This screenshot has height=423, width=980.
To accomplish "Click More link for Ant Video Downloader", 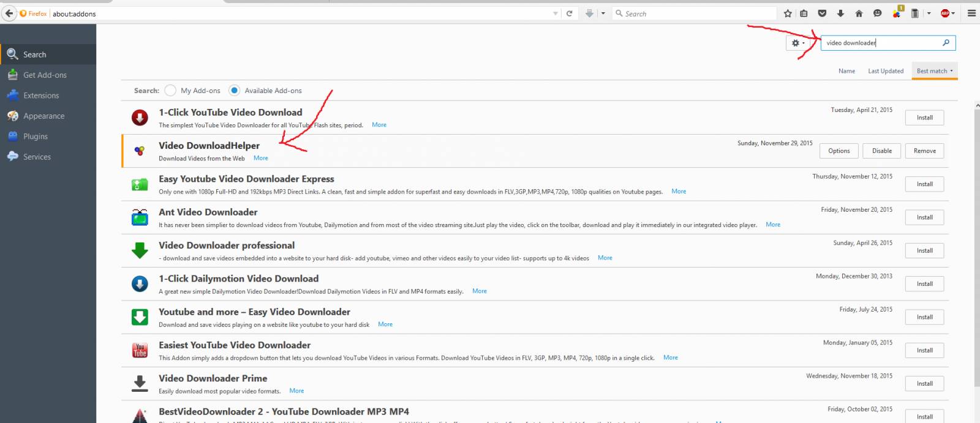I will 773,225.
